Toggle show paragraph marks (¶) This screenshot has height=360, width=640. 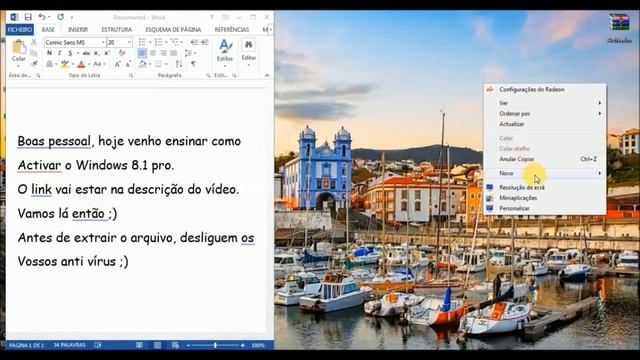[193, 64]
